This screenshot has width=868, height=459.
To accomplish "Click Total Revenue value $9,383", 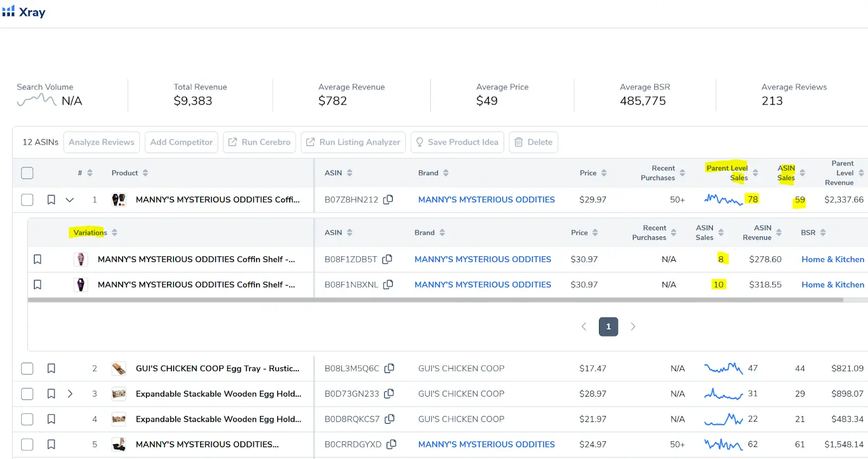I will [x=193, y=101].
